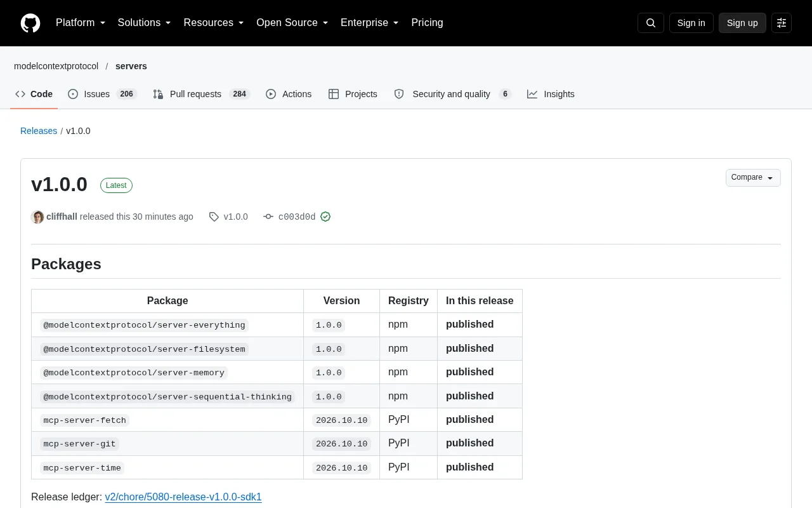Select the mcp-server-git package name
This screenshot has width=812, height=508.
79,444
